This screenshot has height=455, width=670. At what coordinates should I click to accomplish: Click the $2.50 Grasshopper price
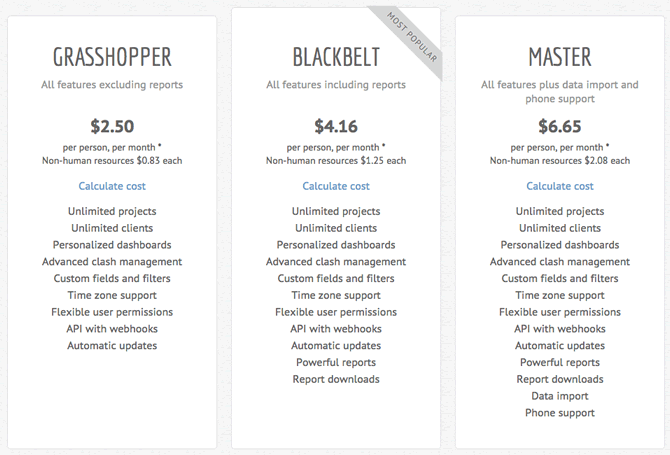point(112,126)
